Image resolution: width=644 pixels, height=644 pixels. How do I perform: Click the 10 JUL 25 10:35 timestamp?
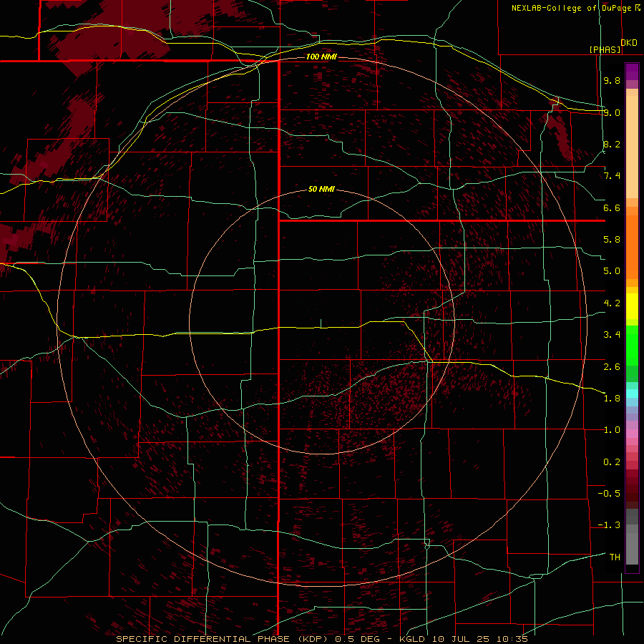tap(479, 639)
